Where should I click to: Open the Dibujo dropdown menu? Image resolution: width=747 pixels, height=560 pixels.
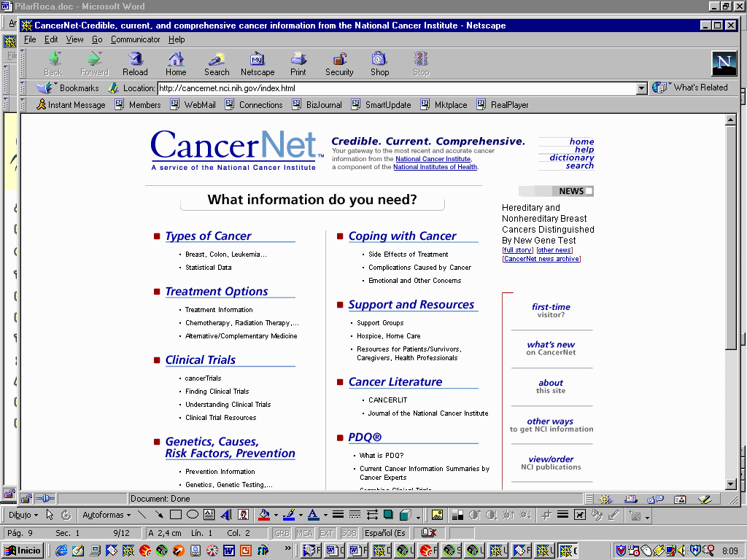24,515
